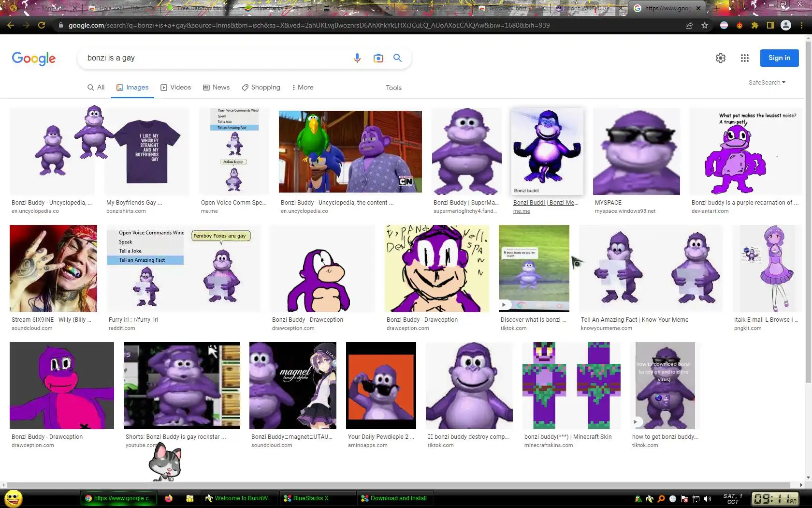Open search by image camera icon
Image resolution: width=812 pixels, height=508 pixels.
pos(378,58)
